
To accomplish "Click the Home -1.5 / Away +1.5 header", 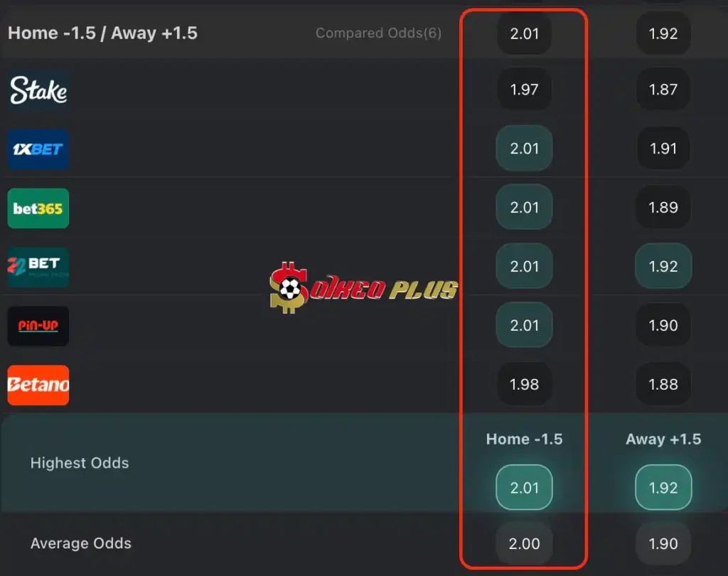I will [102, 33].
